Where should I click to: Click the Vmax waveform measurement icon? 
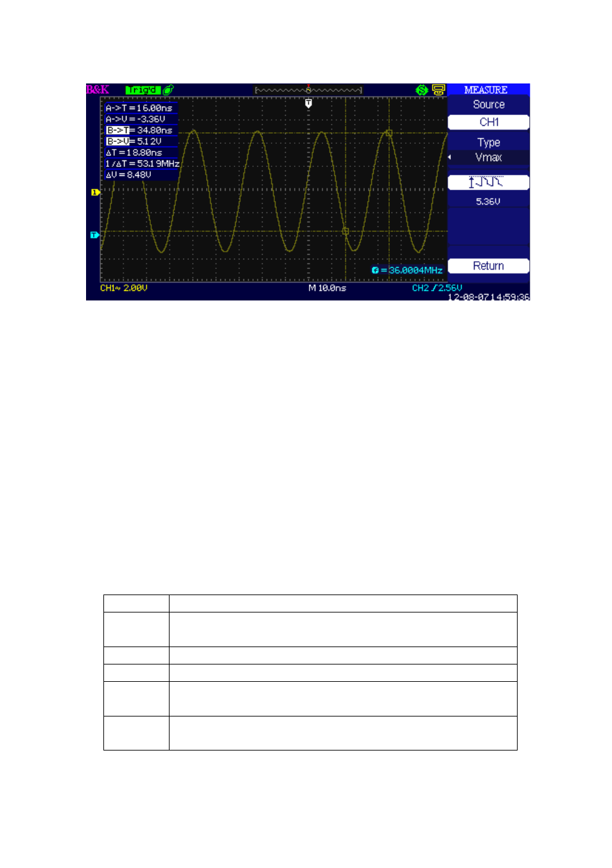point(488,182)
